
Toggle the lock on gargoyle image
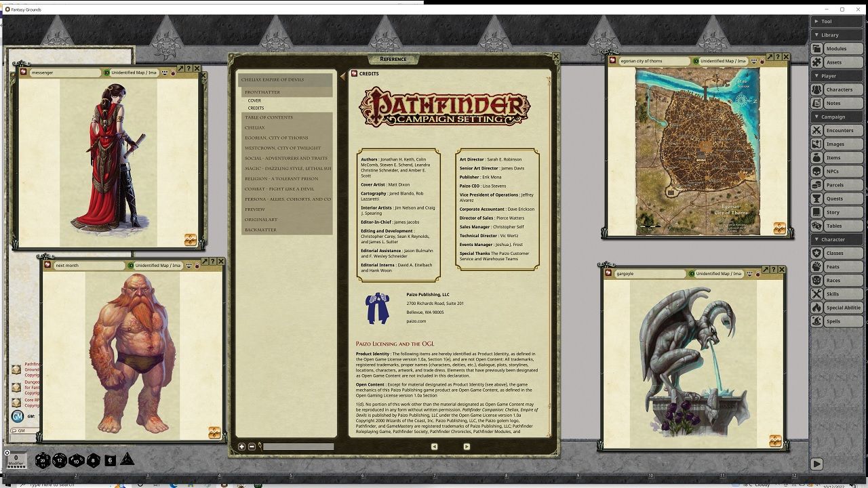(x=758, y=274)
